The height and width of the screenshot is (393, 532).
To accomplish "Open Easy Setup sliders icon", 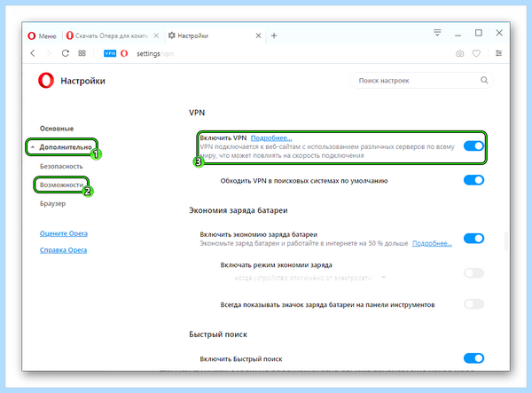I will coord(498,53).
